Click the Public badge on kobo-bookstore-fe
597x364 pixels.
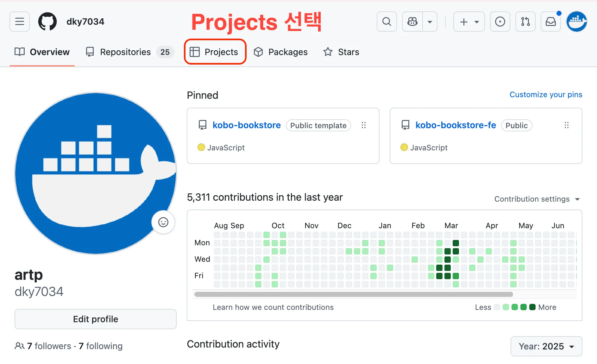pyautogui.click(x=517, y=125)
